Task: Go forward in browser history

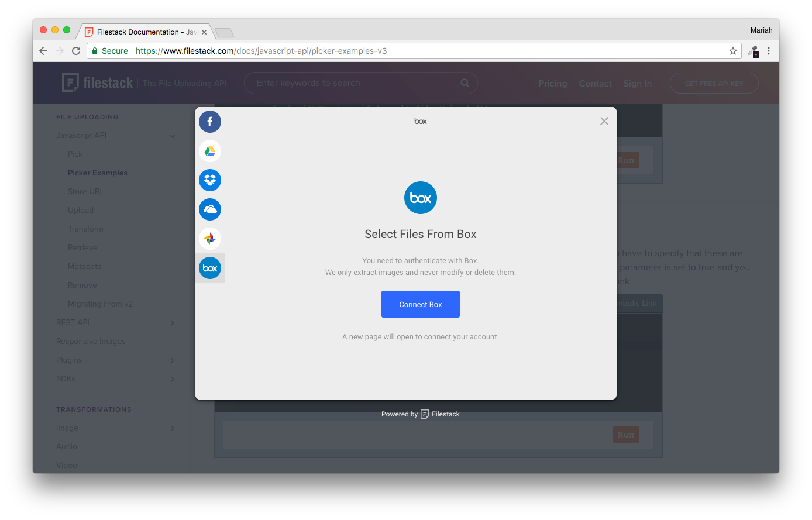Action: point(60,51)
